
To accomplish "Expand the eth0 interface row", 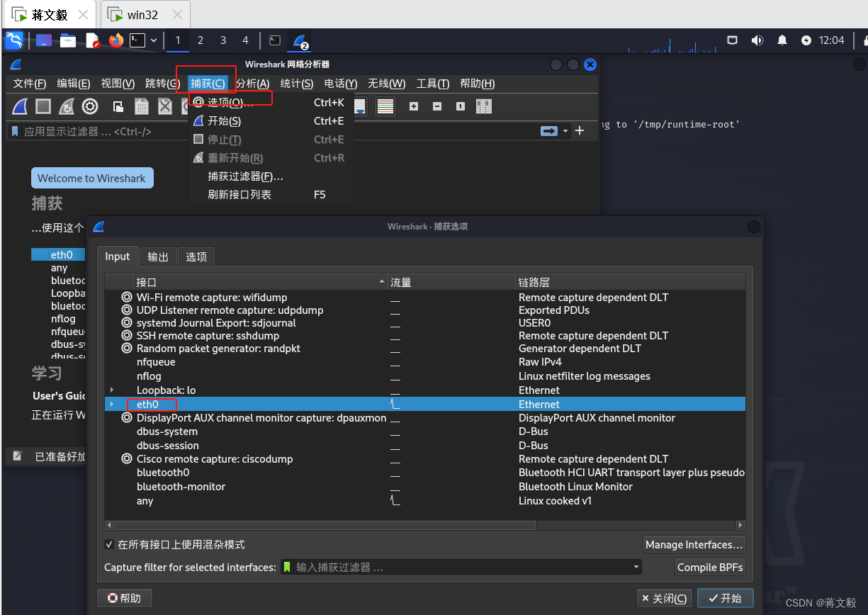I will [112, 404].
